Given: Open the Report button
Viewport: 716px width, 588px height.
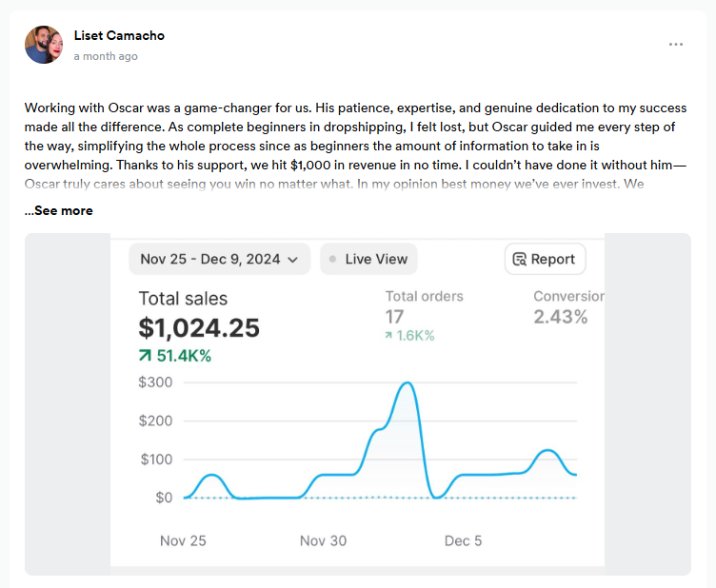Looking at the screenshot, I should coord(545,259).
